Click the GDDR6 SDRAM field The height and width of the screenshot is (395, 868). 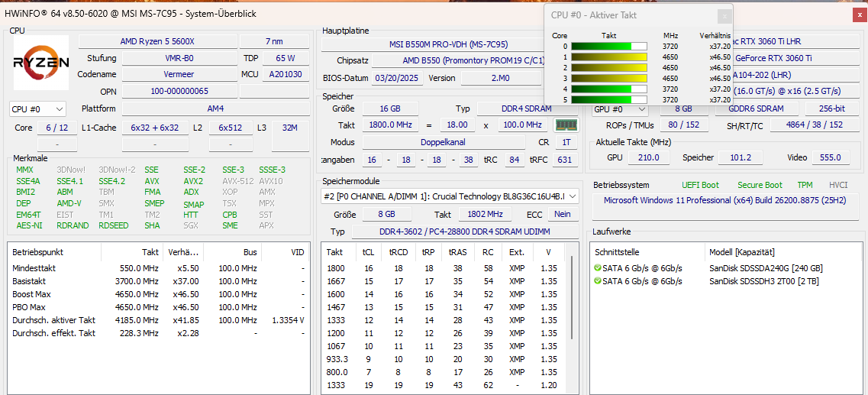pyautogui.click(x=757, y=109)
